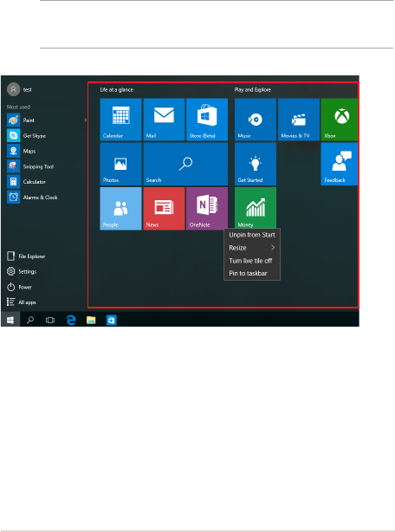The height and width of the screenshot is (532, 395).
Task: Launch the Store (Beta) tile
Action: 207,120
